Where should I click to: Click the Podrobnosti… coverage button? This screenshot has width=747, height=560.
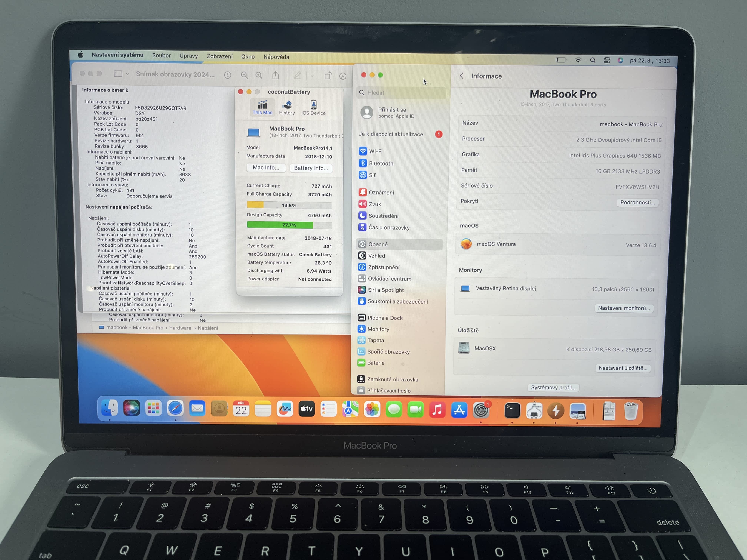(x=637, y=203)
